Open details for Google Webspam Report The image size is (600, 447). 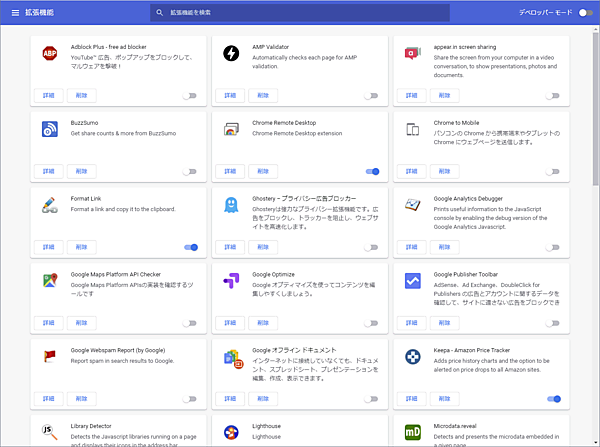point(49,398)
